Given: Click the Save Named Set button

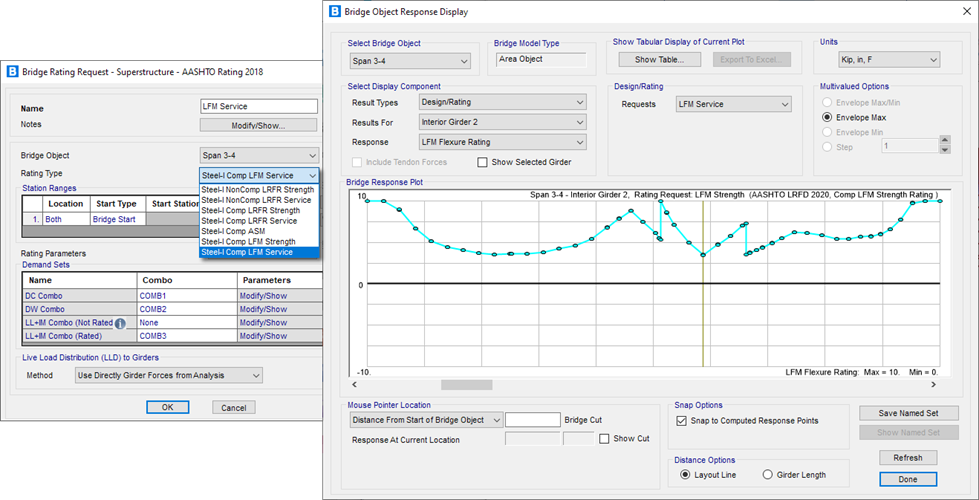Looking at the screenshot, I should 908,413.
